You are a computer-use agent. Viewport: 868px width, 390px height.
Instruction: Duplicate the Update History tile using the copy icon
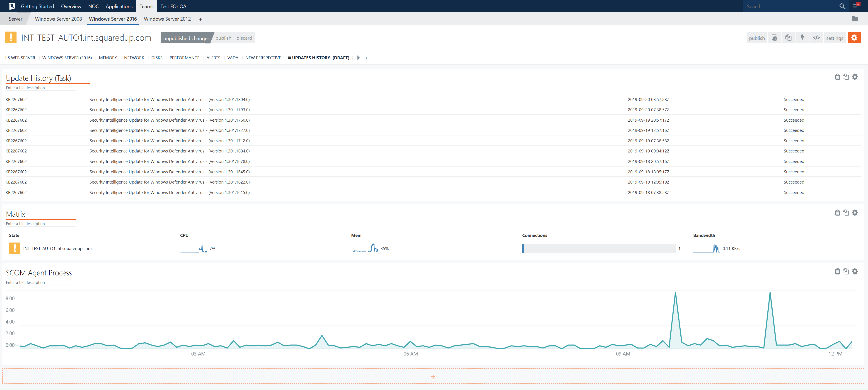point(846,77)
